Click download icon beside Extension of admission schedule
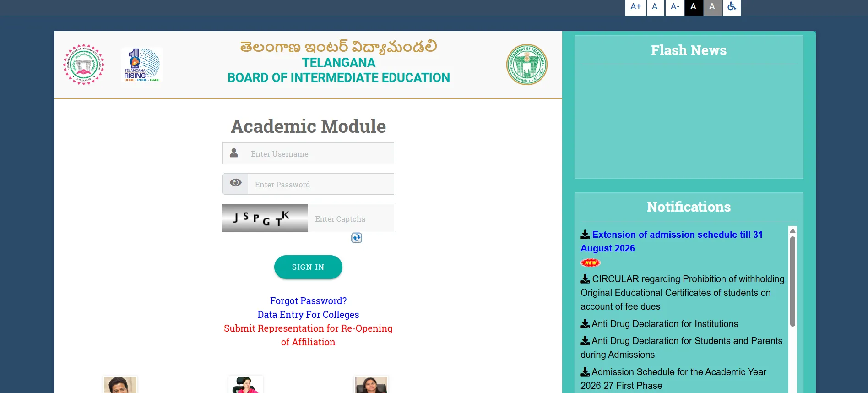 point(585,235)
